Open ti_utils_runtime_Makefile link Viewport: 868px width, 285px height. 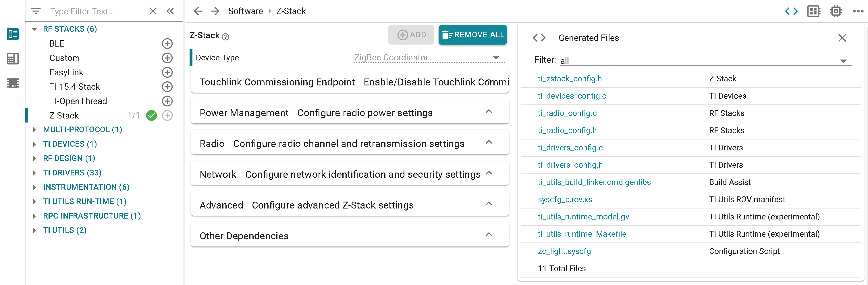tap(582, 234)
